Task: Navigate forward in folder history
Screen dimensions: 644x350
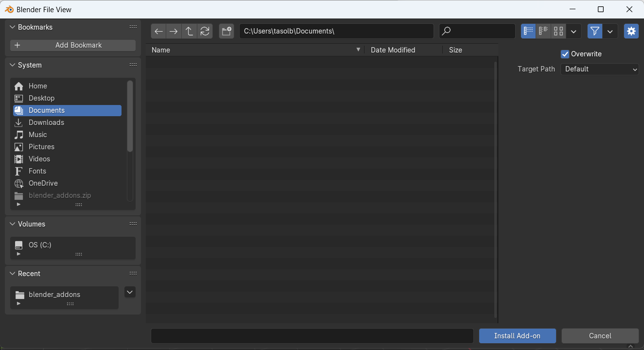Action: click(174, 31)
